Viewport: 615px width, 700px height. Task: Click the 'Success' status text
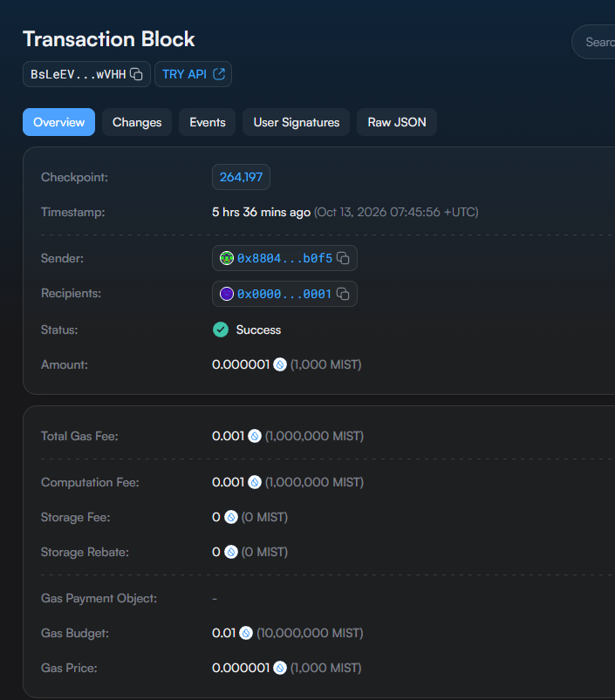(258, 330)
